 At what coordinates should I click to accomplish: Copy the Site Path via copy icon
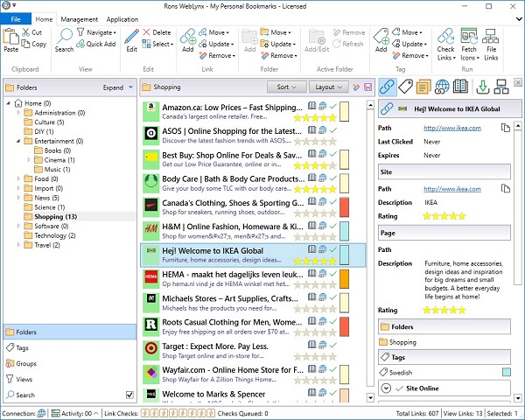[505, 189]
